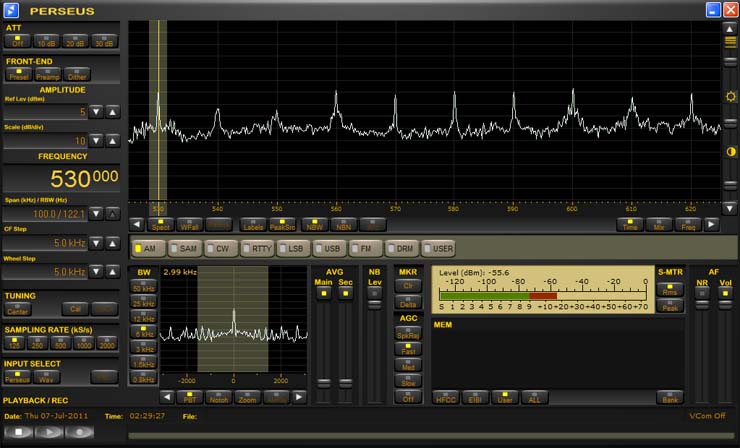The height and width of the screenshot is (448, 740).
Task: Switch to WFall waterfall display
Action: [190, 225]
